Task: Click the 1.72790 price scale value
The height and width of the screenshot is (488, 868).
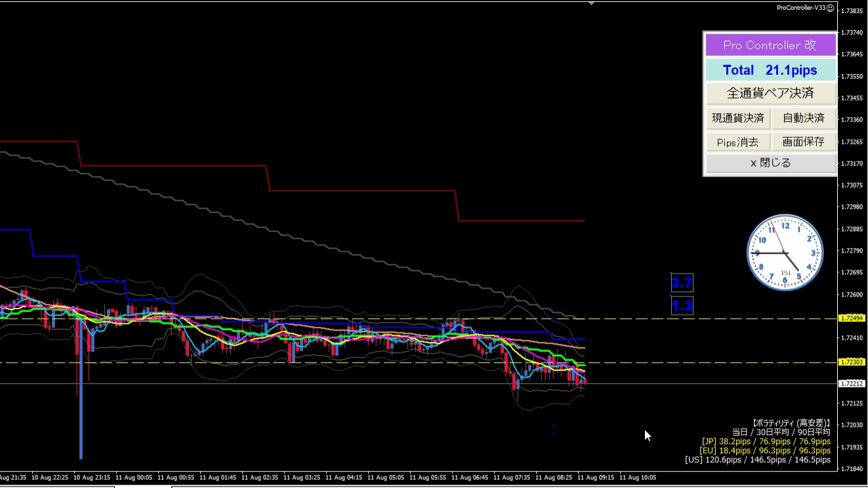Action: point(854,251)
